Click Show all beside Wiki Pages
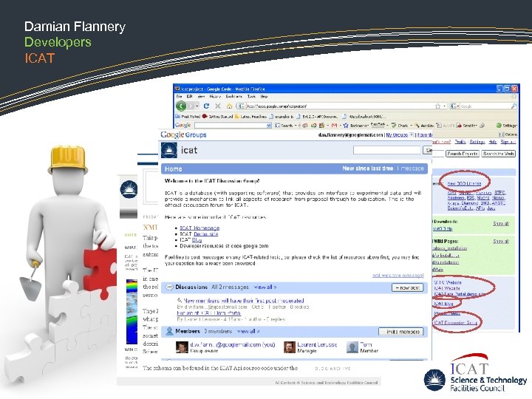The image size is (532, 399). pyautogui.click(x=501, y=241)
